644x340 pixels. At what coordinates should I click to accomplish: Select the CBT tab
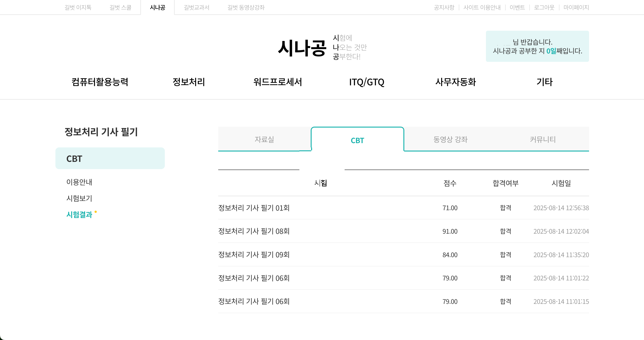357,140
